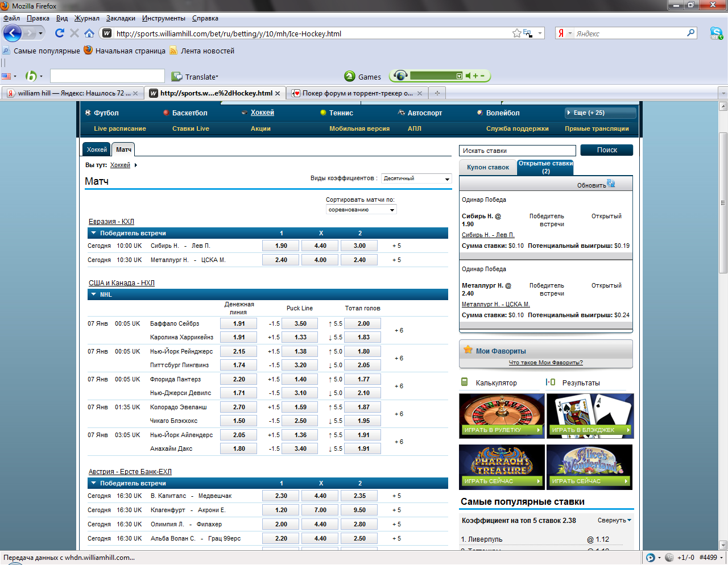Switch to the Купон ставок tab
This screenshot has height=565, width=728.
click(488, 167)
